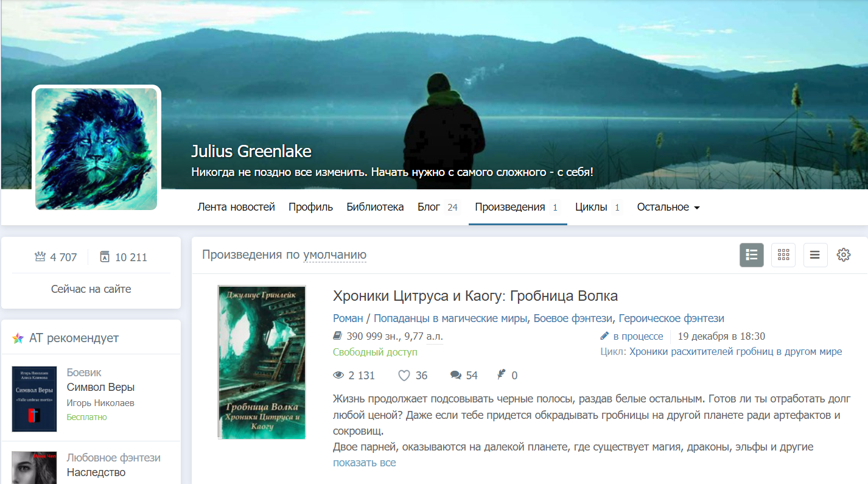Viewport: 868px width, 484px height.
Task: Click the в процессе status text
Action: 638,336
